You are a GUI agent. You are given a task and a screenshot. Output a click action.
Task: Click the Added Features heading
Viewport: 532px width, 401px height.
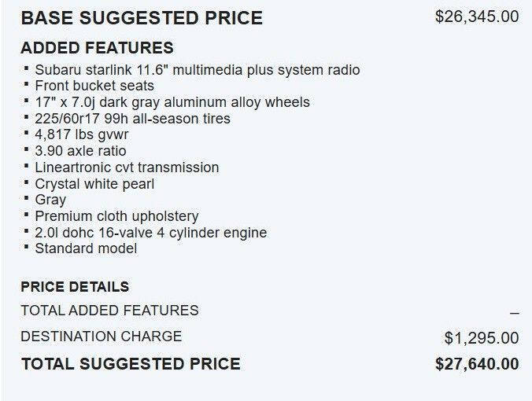(x=97, y=47)
